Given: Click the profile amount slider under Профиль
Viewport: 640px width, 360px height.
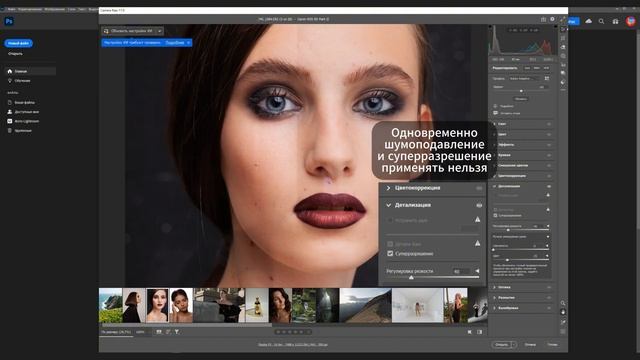Looking at the screenshot, I should (521, 91).
